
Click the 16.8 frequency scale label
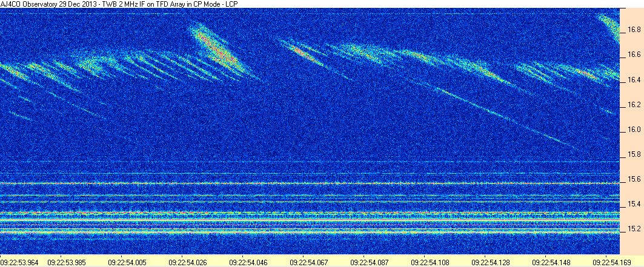[x=632, y=30]
